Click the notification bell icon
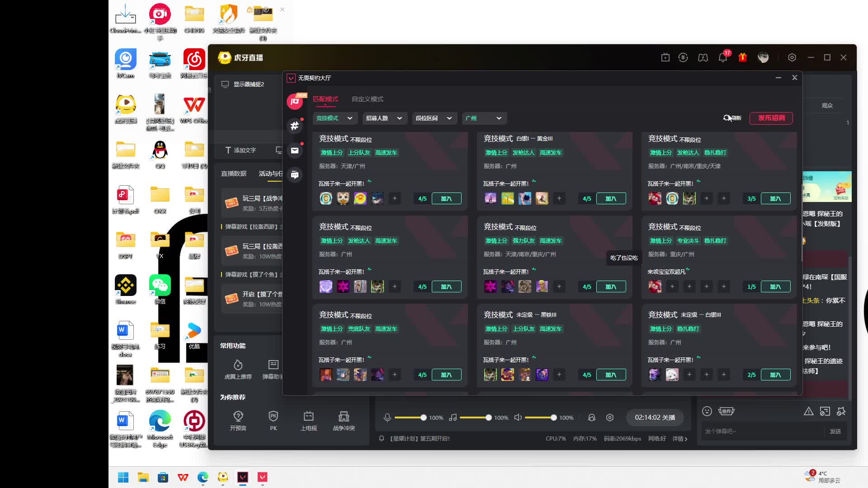Viewport: 868px width, 488px height. [x=722, y=57]
